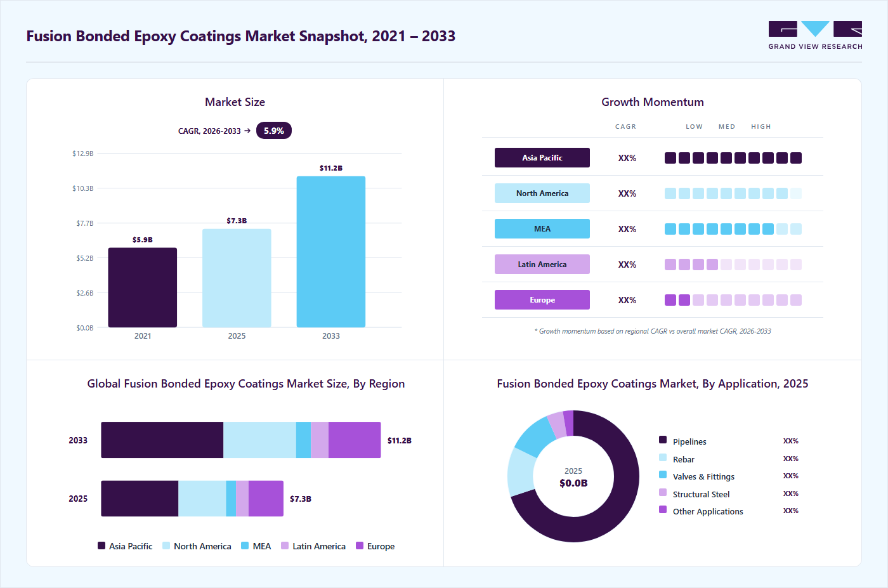Click the $11.2B label above 2033 bar
The height and width of the screenshot is (588, 888).
pyautogui.click(x=331, y=168)
